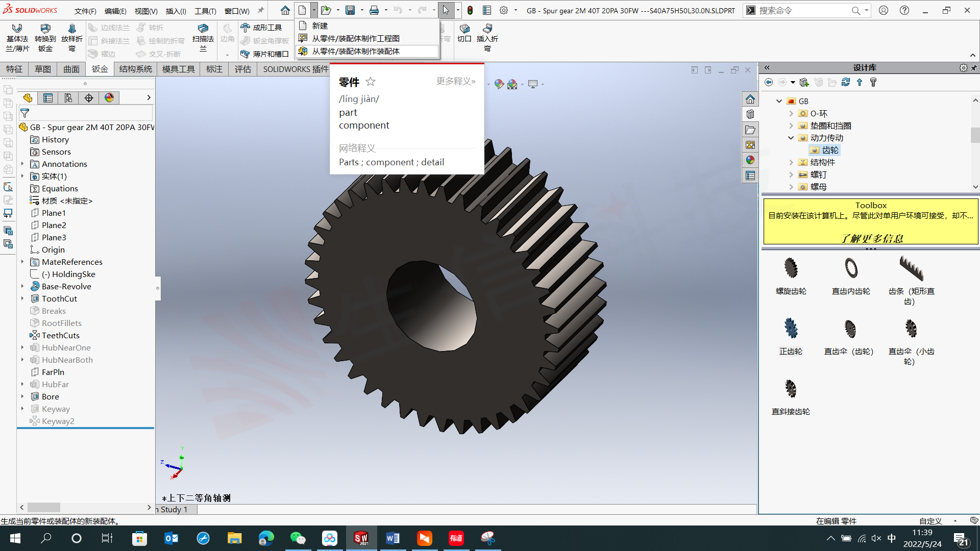Open the 工具(T) menu
This screenshot has height=551, width=980.
point(205,11)
